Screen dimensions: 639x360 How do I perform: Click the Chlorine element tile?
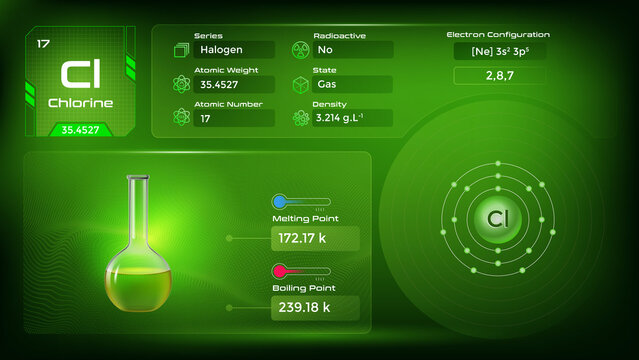tap(80, 81)
